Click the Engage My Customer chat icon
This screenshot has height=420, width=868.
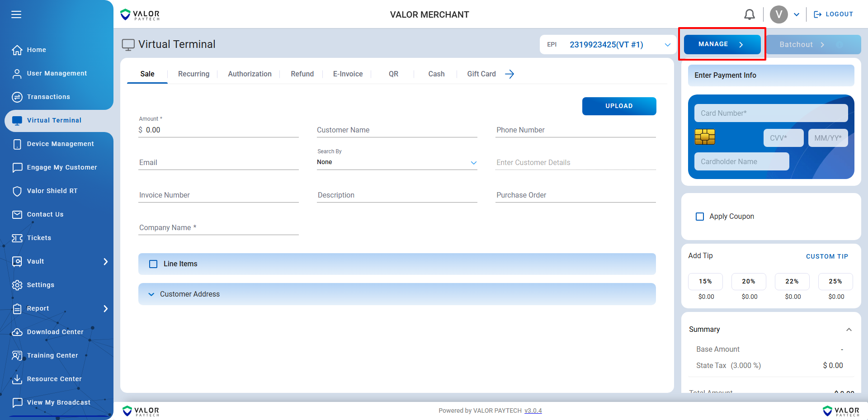[17, 168]
